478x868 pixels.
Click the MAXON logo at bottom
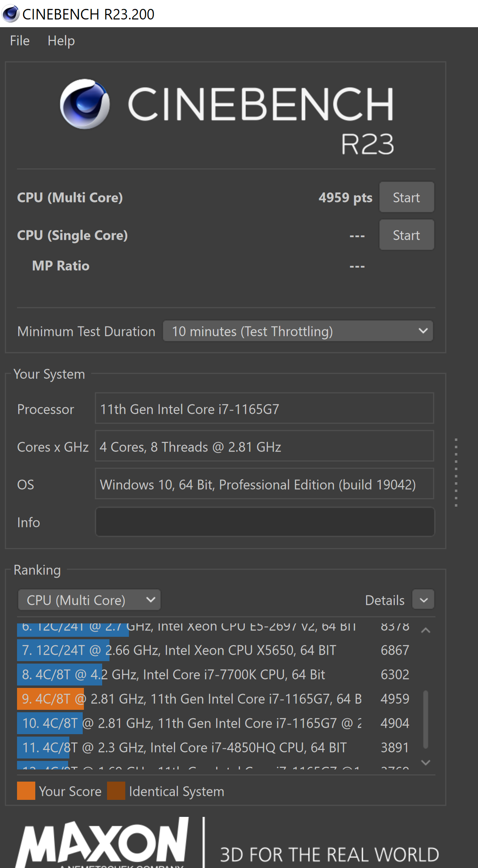102,842
